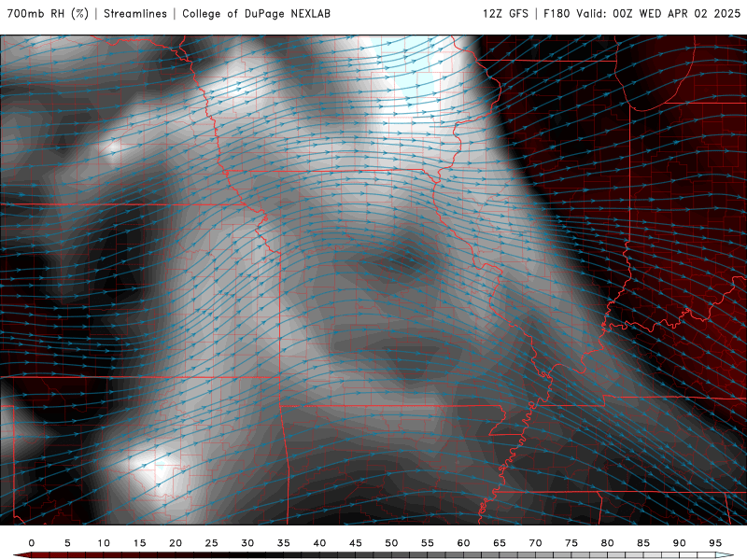Select the "25" colorbar label

[212, 543]
